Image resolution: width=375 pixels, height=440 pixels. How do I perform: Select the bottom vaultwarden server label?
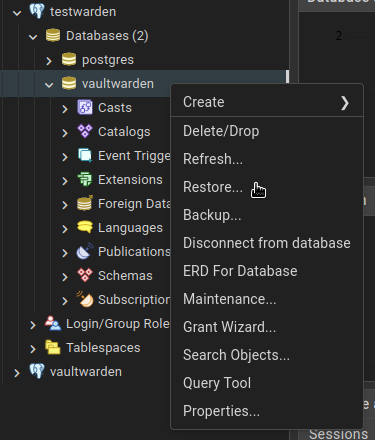pyautogui.click(x=86, y=372)
